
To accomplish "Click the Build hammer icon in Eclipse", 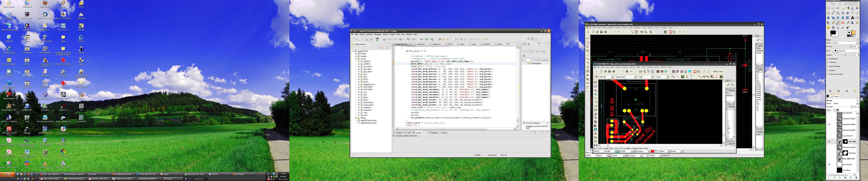I will 408,39.
